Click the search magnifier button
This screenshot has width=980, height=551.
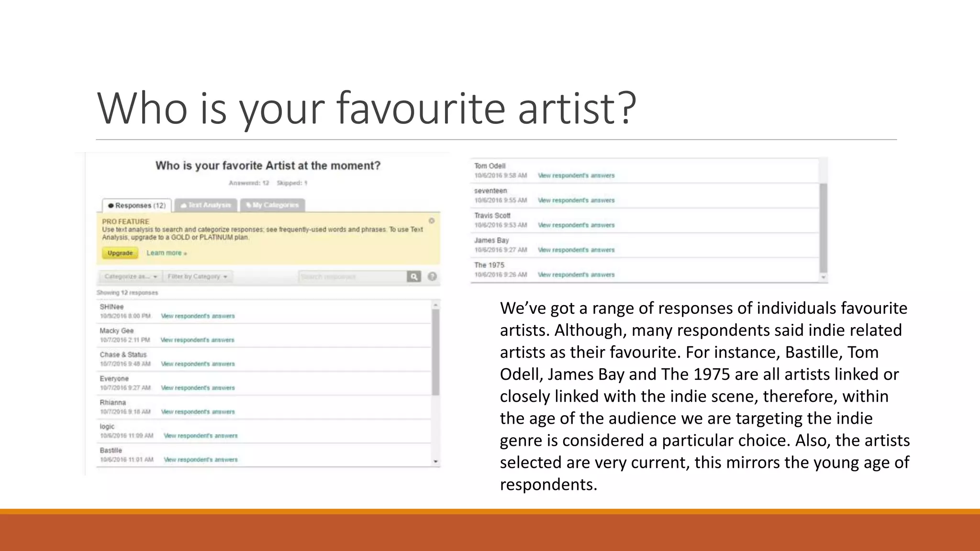click(x=414, y=276)
